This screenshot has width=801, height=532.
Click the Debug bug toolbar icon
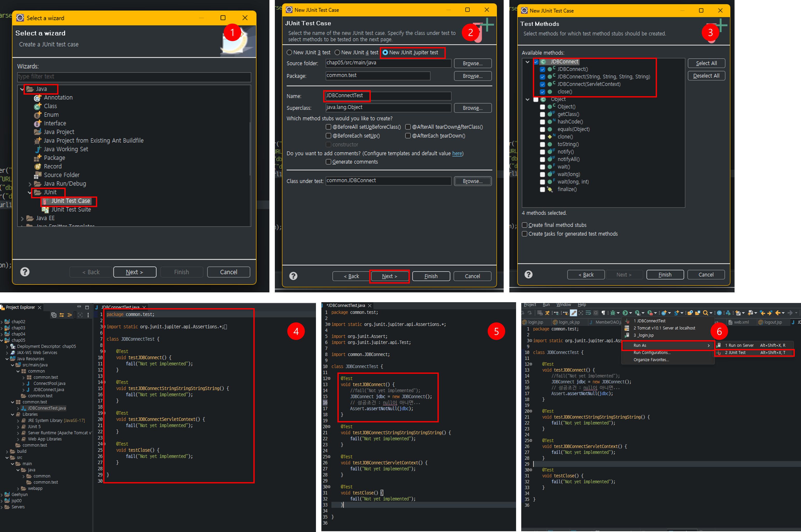(613, 313)
